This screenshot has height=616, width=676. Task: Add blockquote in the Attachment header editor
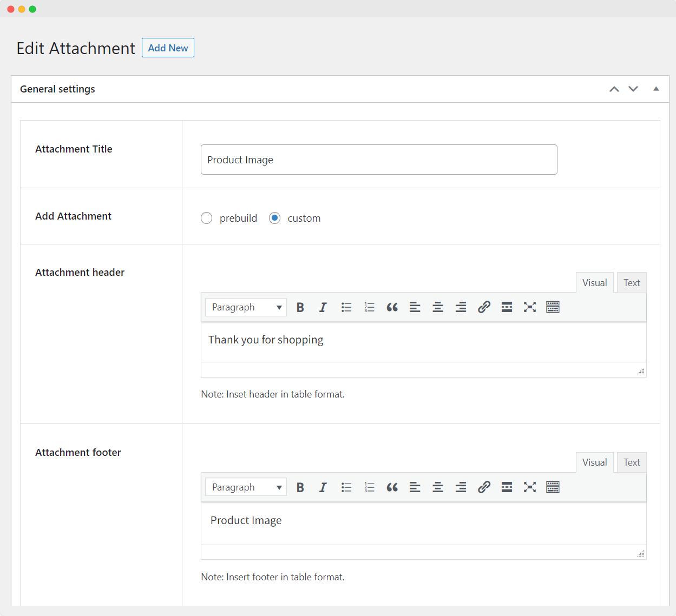coord(392,307)
